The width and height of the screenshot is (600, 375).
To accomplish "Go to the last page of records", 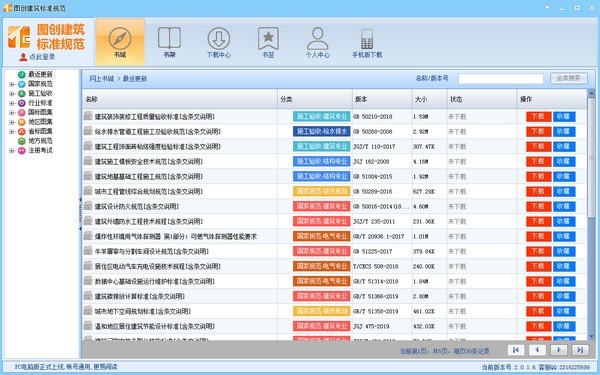I will pyautogui.click(x=580, y=350).
